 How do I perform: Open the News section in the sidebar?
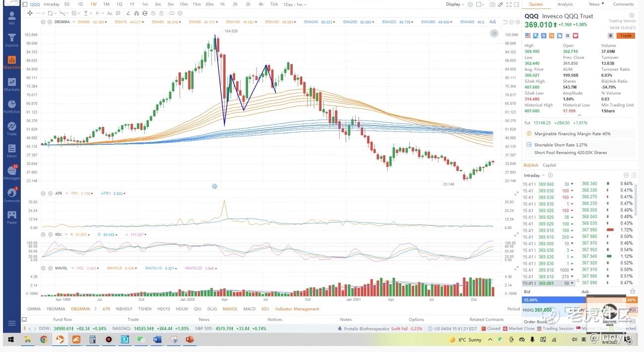[11, 151]
